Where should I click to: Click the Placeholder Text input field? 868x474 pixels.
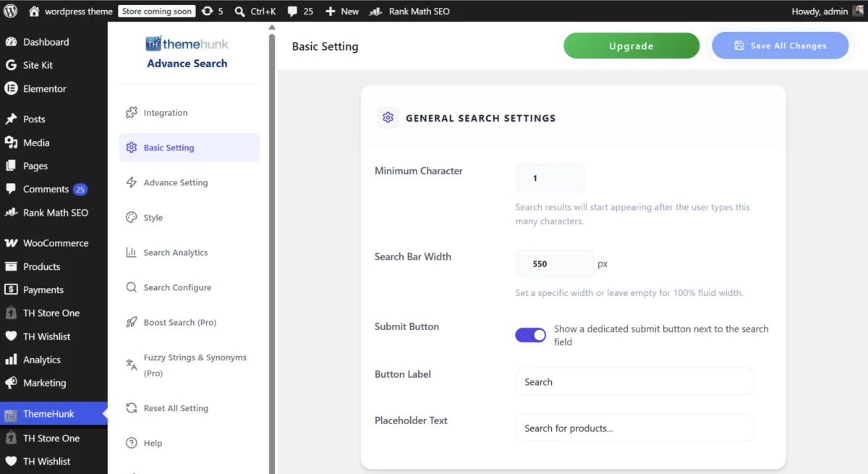tap(635, 428)
